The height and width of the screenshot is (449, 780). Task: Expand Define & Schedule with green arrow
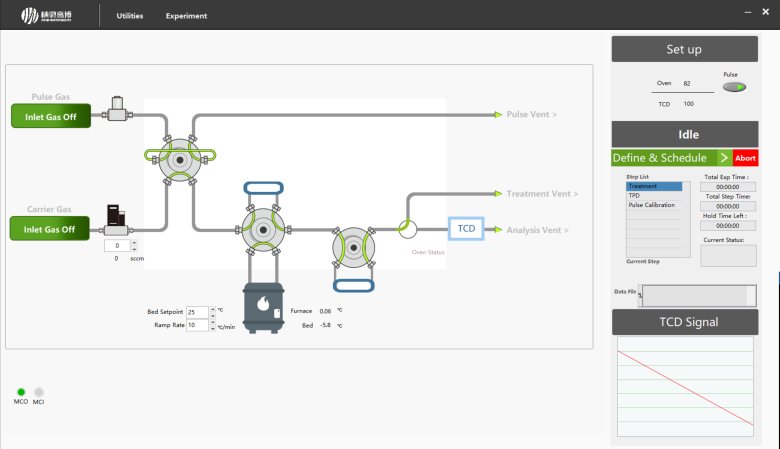tap(724, 158)
